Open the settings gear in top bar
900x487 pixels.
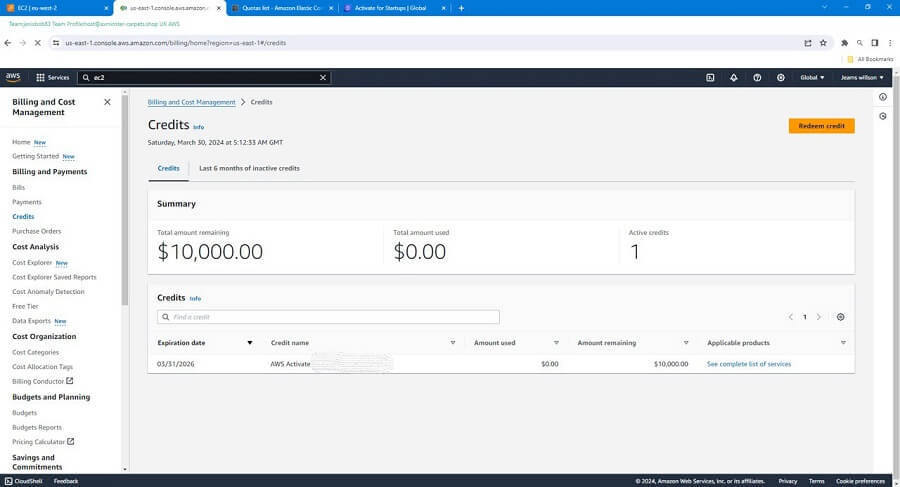click(x=781, y=78)
